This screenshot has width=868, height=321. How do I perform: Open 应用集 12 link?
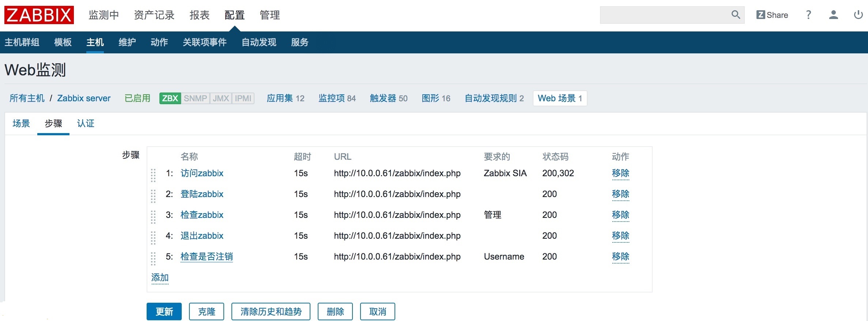286,98
